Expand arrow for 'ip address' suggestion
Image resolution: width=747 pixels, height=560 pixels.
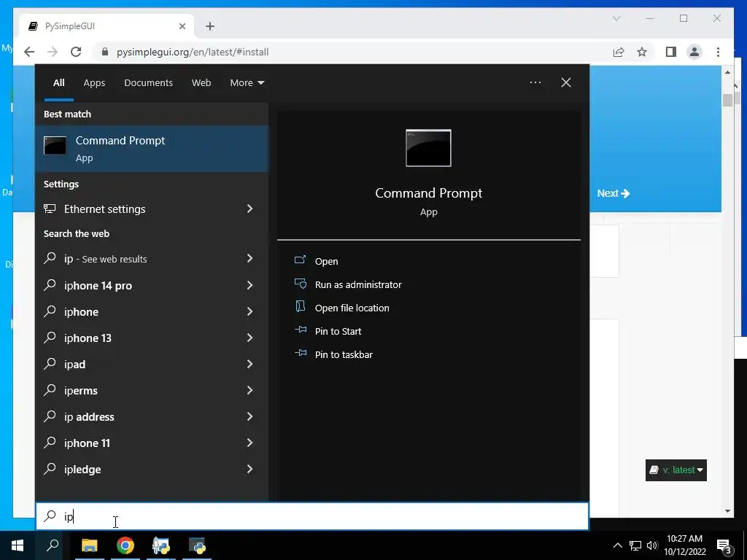tap(249, 416)
